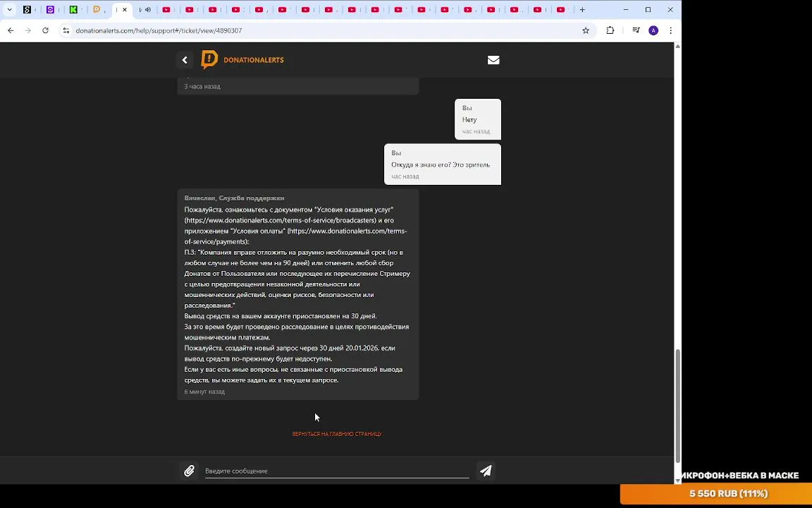Click the 'Нету' message bubble
The image size is (812, 508).
coord(477,119)
